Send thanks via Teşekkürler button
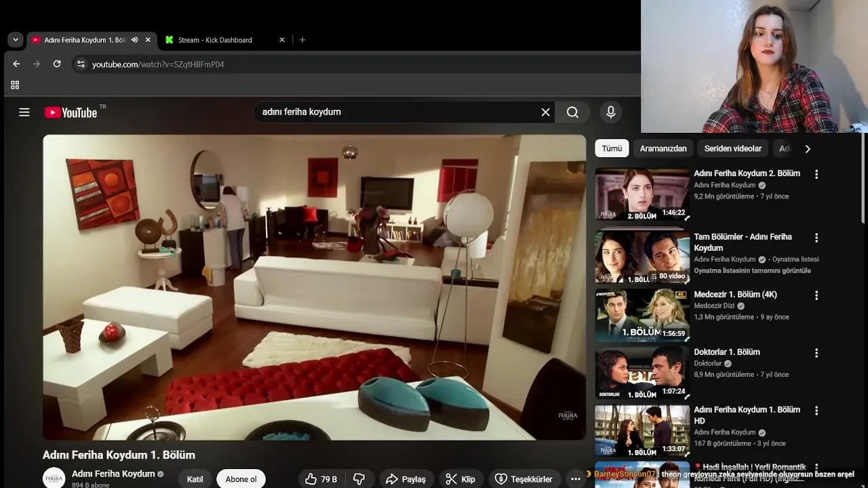868x488 pixels. pyautogui.click(x=524, y=479)
